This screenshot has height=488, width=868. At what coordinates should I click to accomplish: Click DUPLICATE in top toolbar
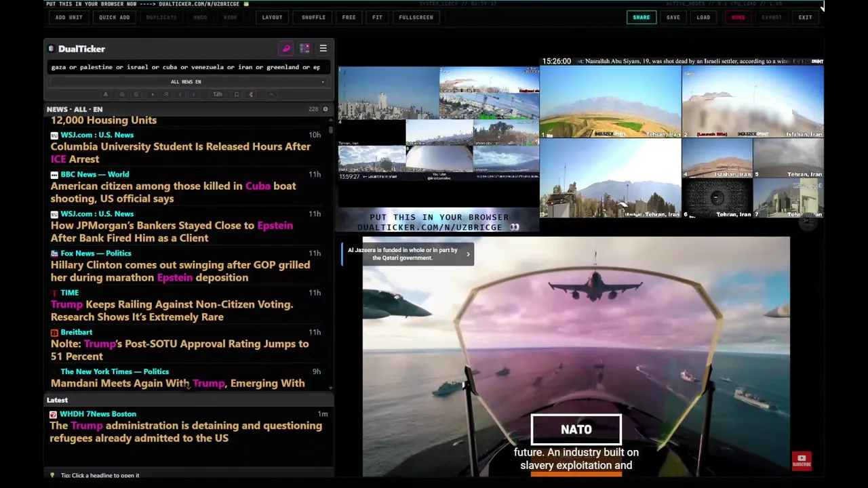click(161, 18)
